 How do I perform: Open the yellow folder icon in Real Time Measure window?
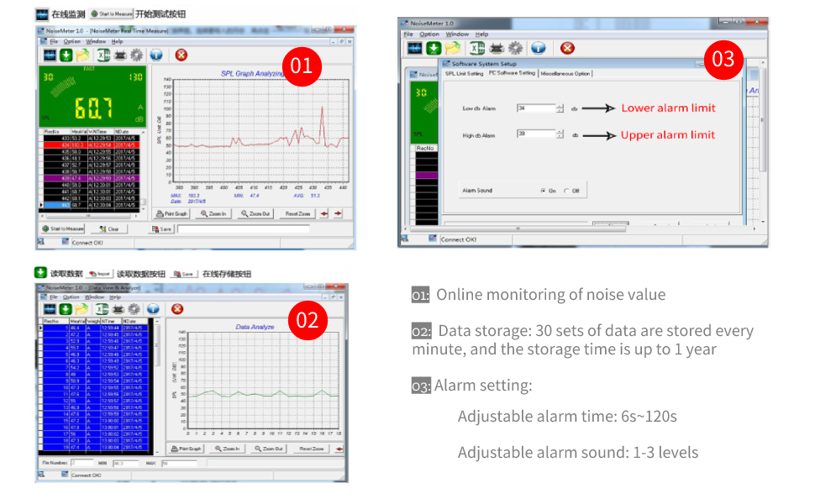(x=82, y=55)
